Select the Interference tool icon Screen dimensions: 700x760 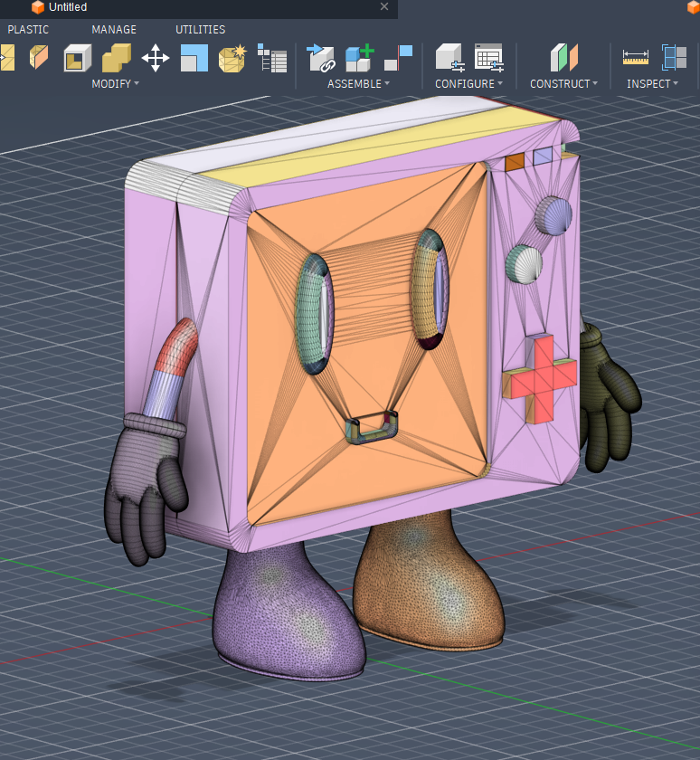(675, 58)
